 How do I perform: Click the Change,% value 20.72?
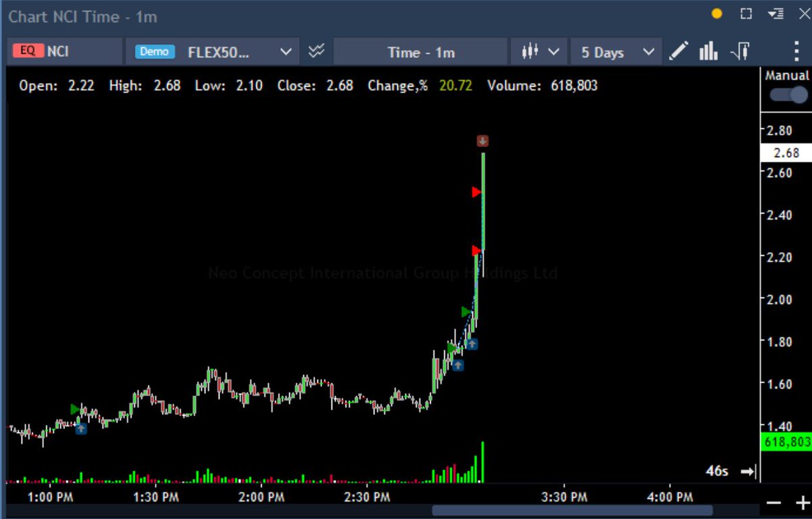tap(455, 86)
